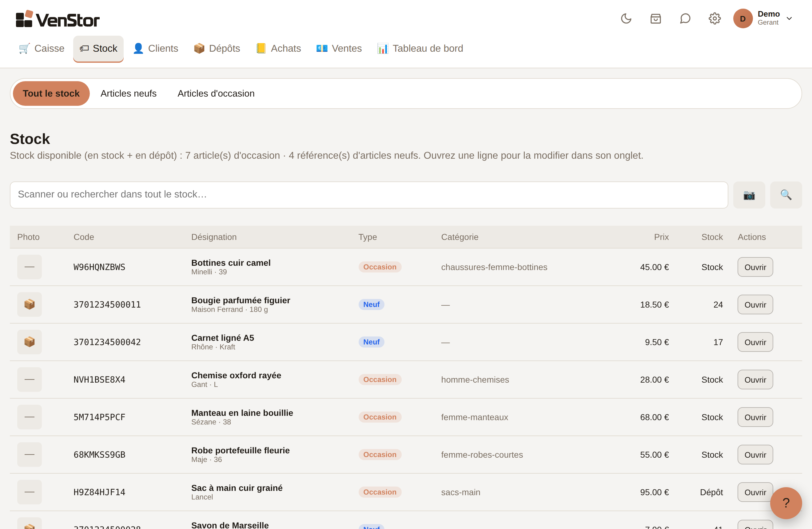The width and height of the screenshot is (812, 529).
Task: Switch to the Dépôts tab
Action: tap(217, 48)
